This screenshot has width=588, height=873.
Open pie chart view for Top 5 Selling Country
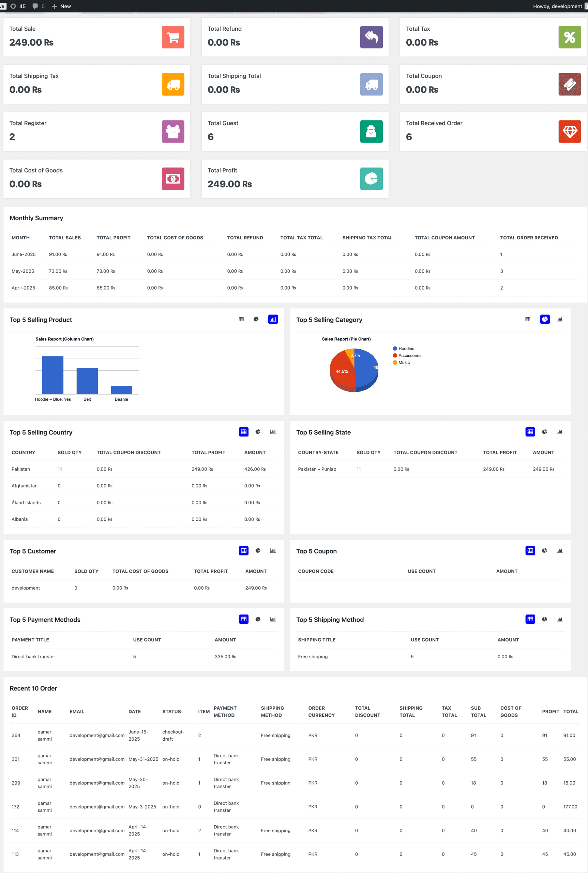258,432
